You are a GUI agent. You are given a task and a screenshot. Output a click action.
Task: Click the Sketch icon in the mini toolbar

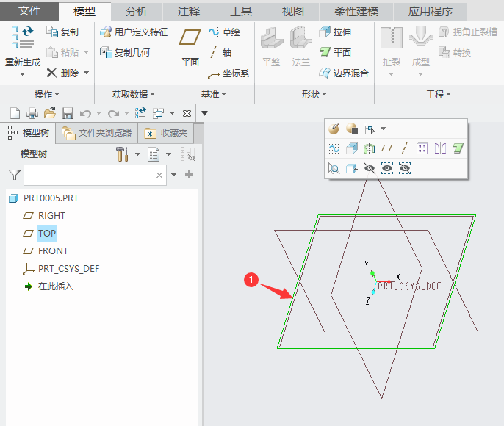334,148
